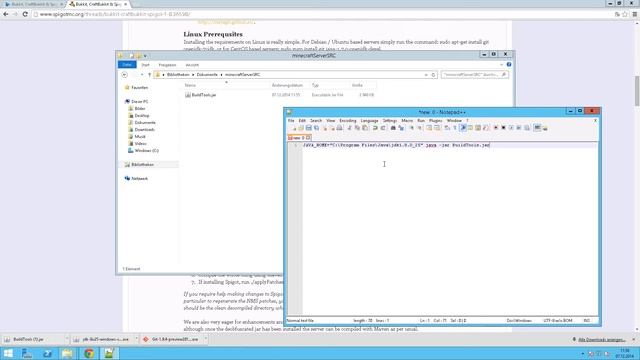Click the Stop Recording macro icon
The image size is (640, 360).
[503, 128]
